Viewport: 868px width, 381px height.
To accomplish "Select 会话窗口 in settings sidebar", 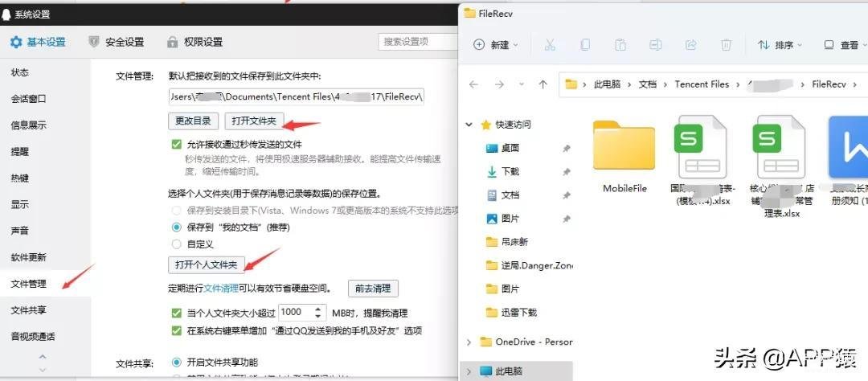I will pos(28,99).
